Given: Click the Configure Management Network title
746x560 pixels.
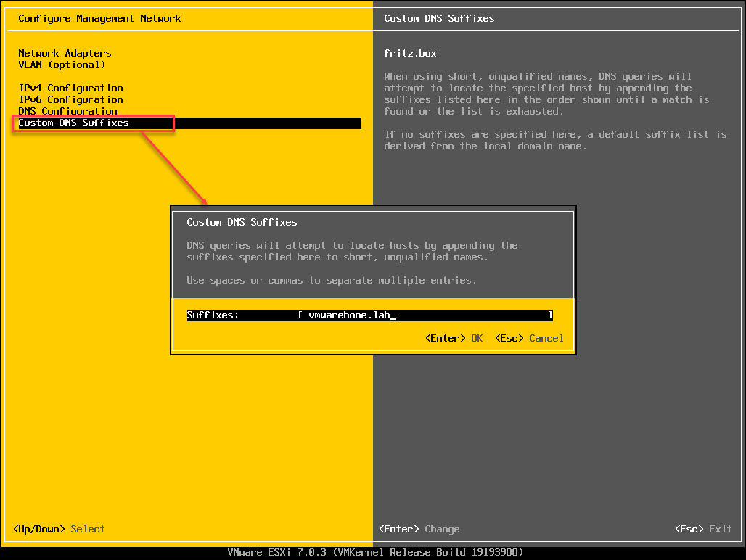Looking at the screenshot, I should coord(99,19).
